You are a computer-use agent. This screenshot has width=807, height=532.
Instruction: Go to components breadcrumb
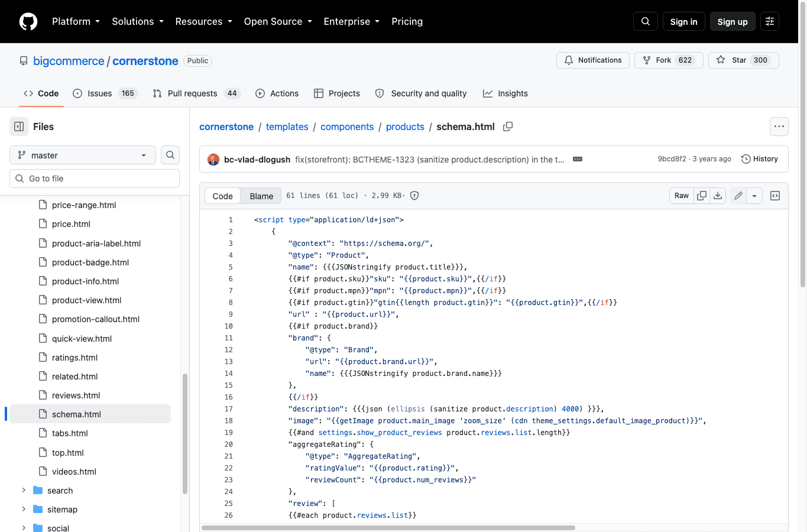coord(347,126)
